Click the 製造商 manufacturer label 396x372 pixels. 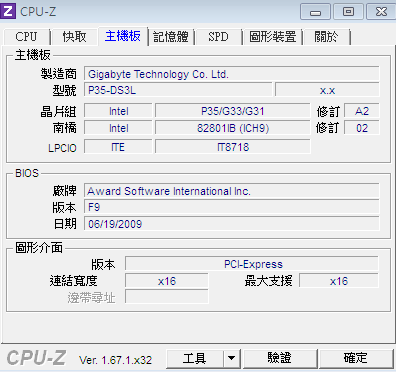59,74
